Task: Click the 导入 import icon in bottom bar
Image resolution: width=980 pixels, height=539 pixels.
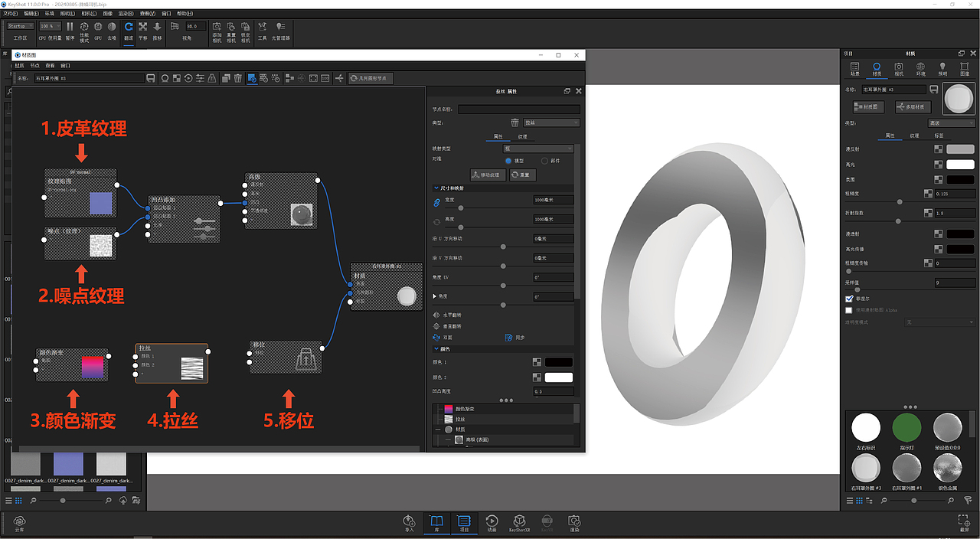Action: pyautogui.click(x=410, y=521)
